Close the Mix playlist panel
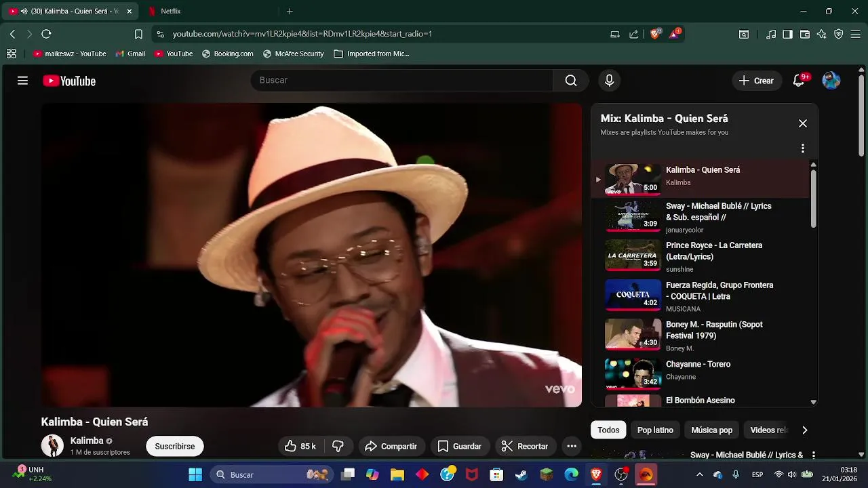The width and height of the screenshot is (868, 488). 803,123
